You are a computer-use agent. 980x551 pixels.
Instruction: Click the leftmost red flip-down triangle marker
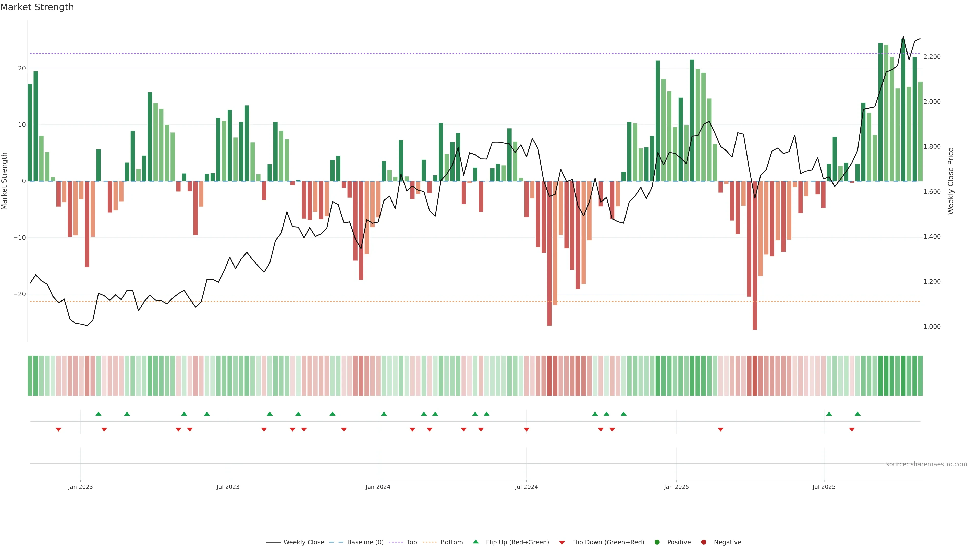[x=59, y=429]
